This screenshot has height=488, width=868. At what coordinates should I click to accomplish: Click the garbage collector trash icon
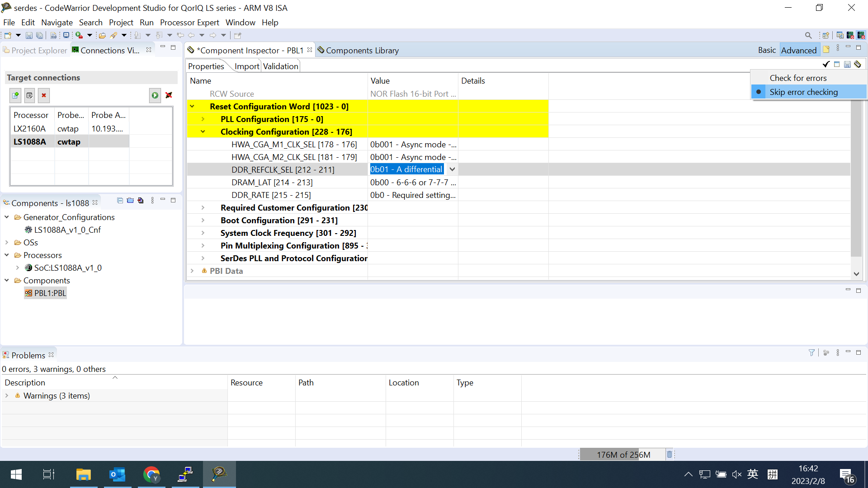(670, 454)
